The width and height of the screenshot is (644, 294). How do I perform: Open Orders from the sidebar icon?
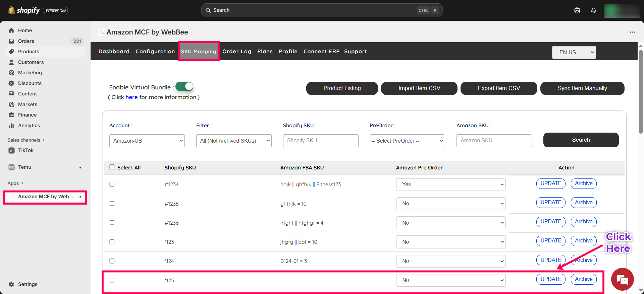tap(11, 41)
